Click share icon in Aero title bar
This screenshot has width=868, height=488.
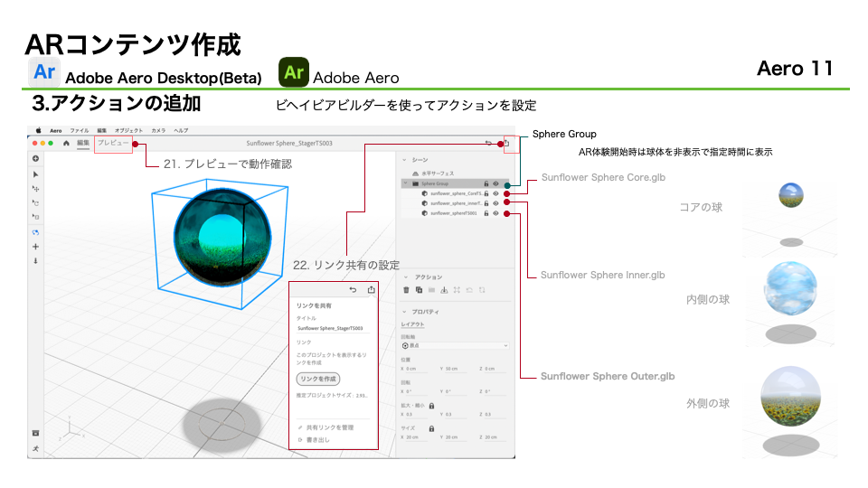(x=506, y=143)
